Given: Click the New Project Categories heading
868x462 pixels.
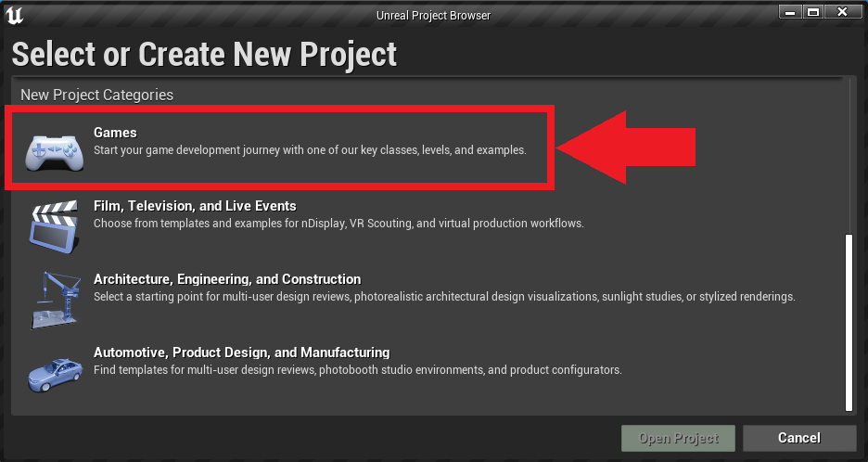Looking at the screenshot, I should click(x=96, y=96).
